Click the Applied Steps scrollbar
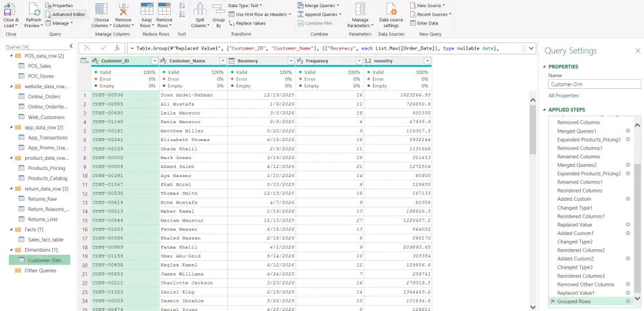The width and height of the screenshot is (644, 311). pos(638,229)
